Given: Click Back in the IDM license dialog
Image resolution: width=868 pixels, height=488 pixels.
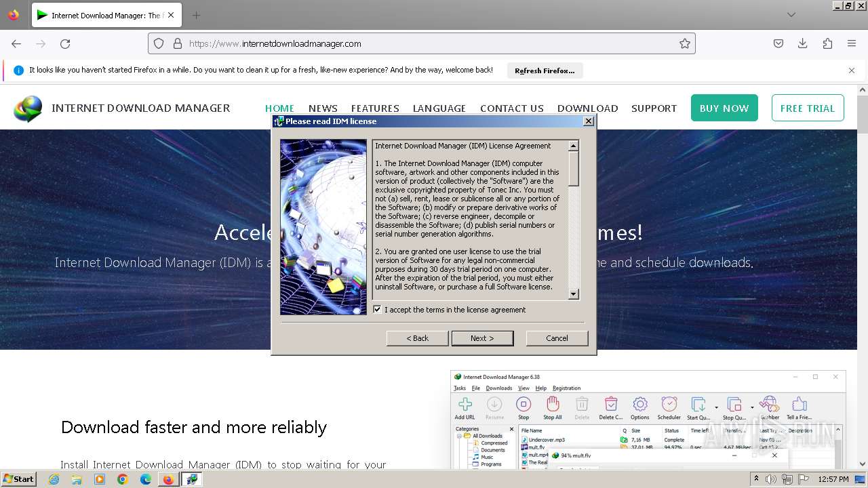Looking at the screenshot, I should click(417, 338).
